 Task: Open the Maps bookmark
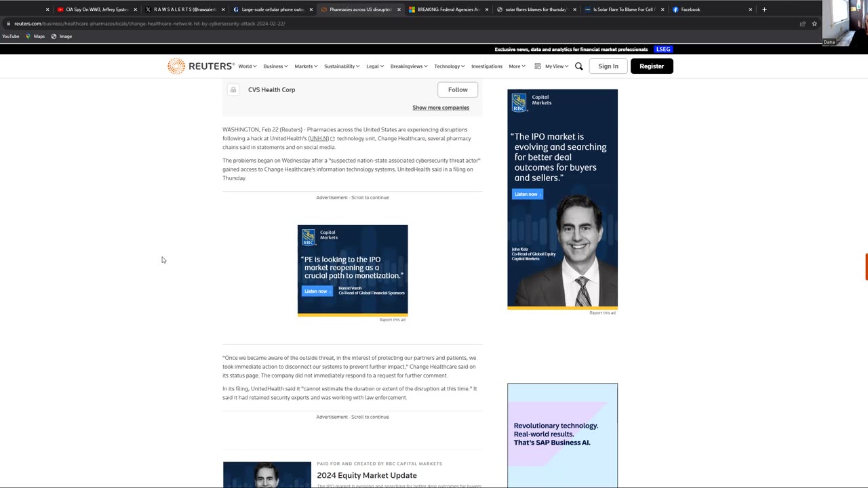[x=35, y=36]
